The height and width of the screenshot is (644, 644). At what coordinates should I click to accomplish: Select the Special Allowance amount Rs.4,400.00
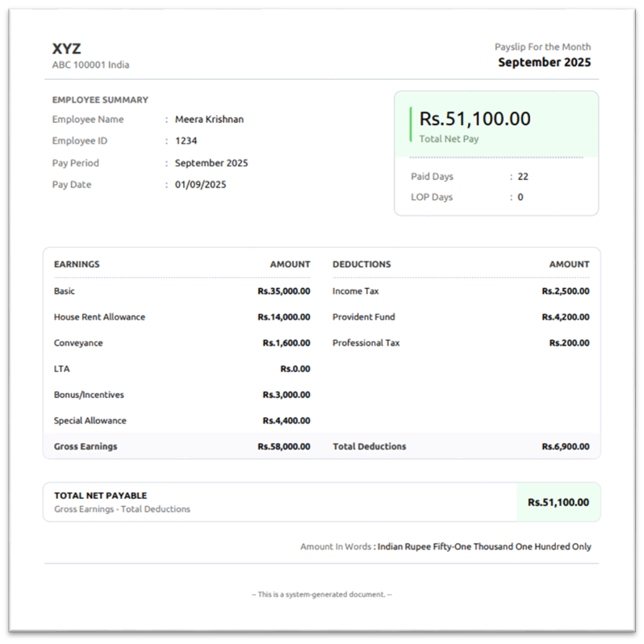point(286,420)
